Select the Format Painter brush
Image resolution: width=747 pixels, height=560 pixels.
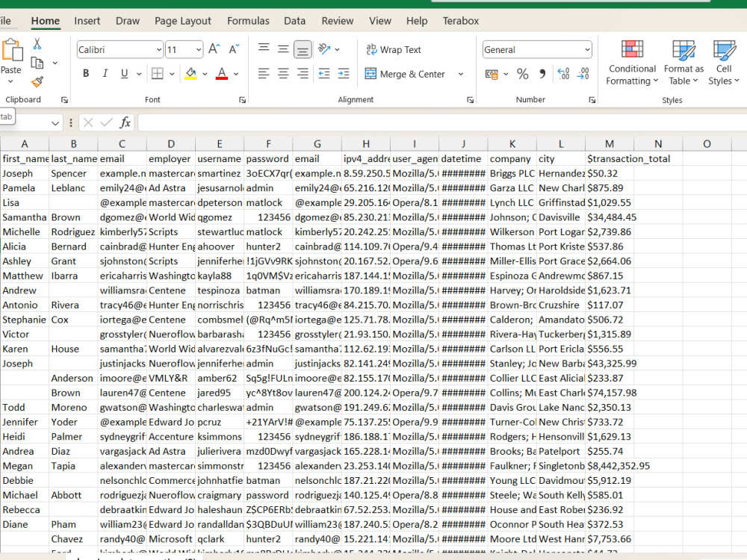pyautogui.click(x=37, y=82)
